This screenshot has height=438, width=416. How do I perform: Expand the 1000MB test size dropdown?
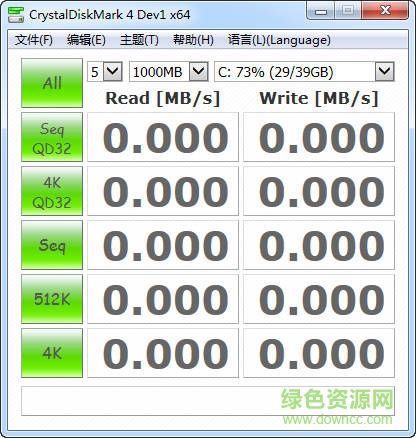click(169, 72)
